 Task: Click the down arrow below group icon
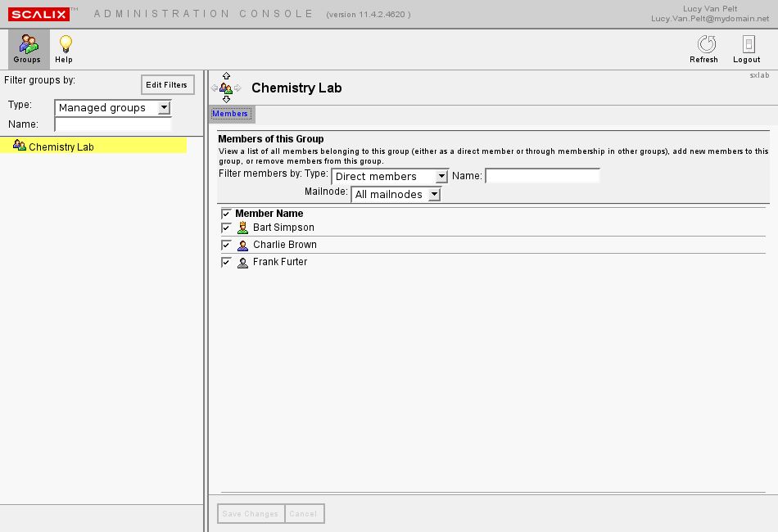[227, 99]
